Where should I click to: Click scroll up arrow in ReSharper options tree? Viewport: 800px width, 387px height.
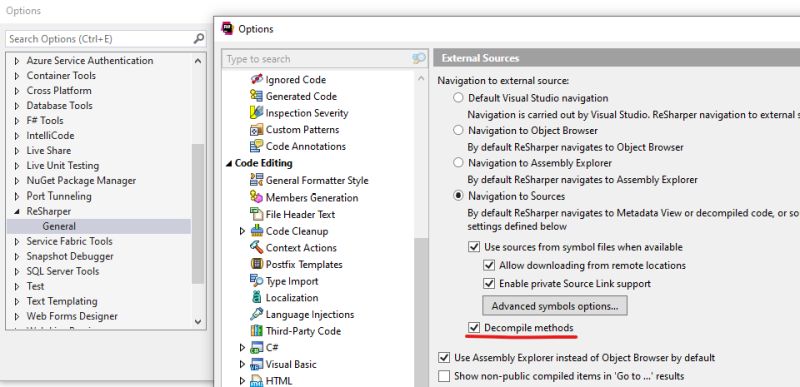pos(421,79)
